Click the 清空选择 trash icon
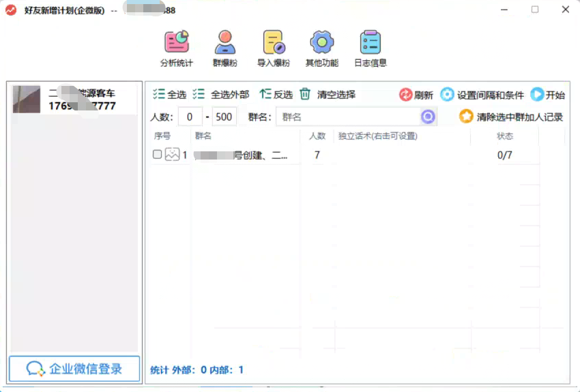 (305, 94)
